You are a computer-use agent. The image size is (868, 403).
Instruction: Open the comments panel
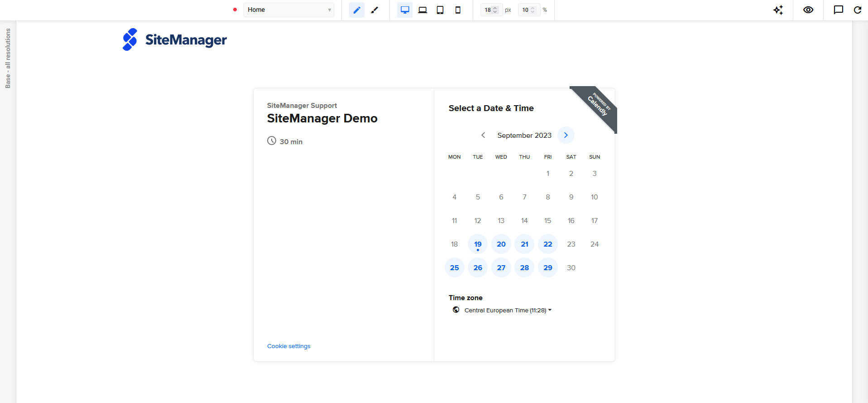coord(839,10)
